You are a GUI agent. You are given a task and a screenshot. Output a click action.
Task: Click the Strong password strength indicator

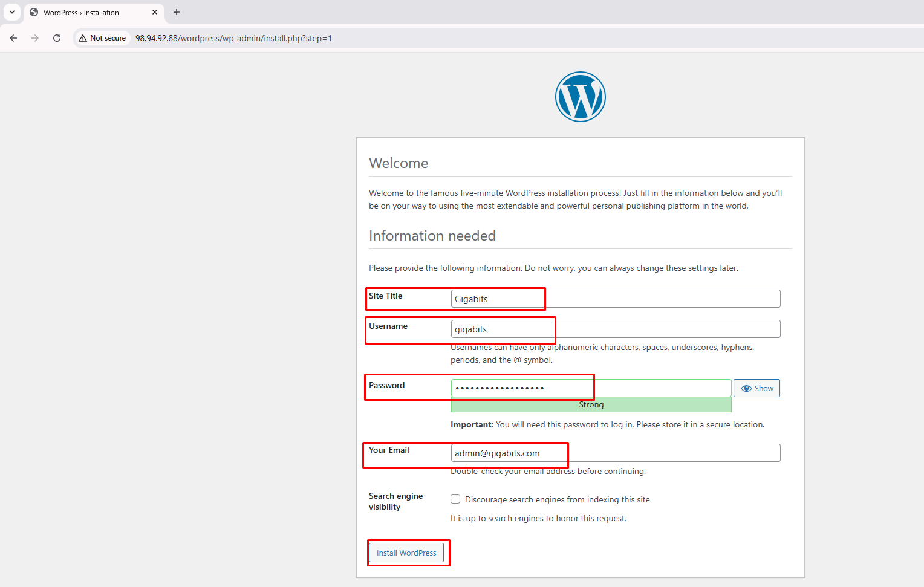click(591, 404)
